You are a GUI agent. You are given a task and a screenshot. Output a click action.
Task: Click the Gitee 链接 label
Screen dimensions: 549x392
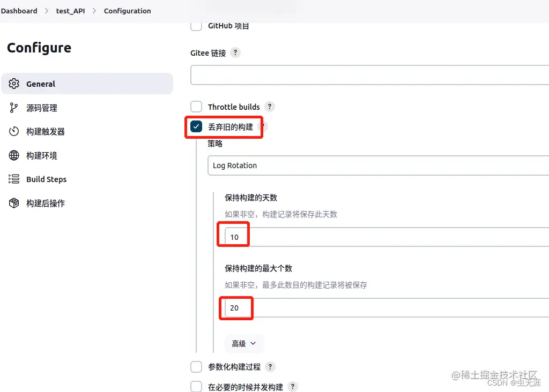point(209,53)
